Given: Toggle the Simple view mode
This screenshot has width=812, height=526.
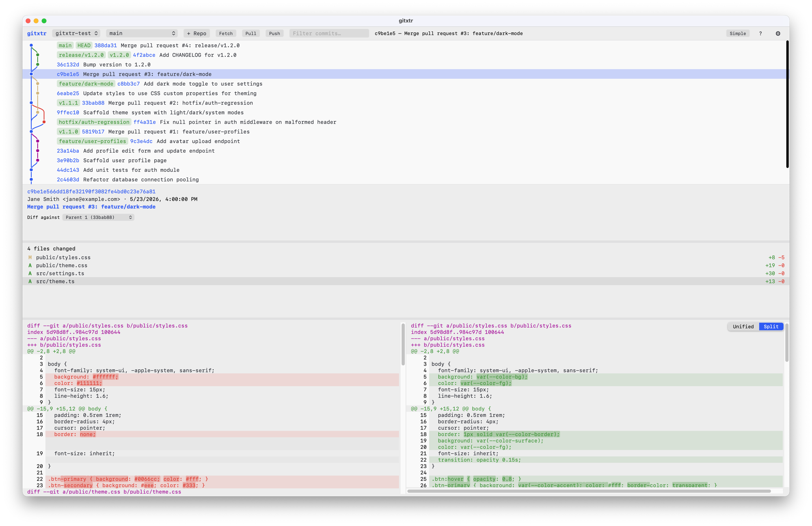Looking at the screenshot, I should point(738,34).
